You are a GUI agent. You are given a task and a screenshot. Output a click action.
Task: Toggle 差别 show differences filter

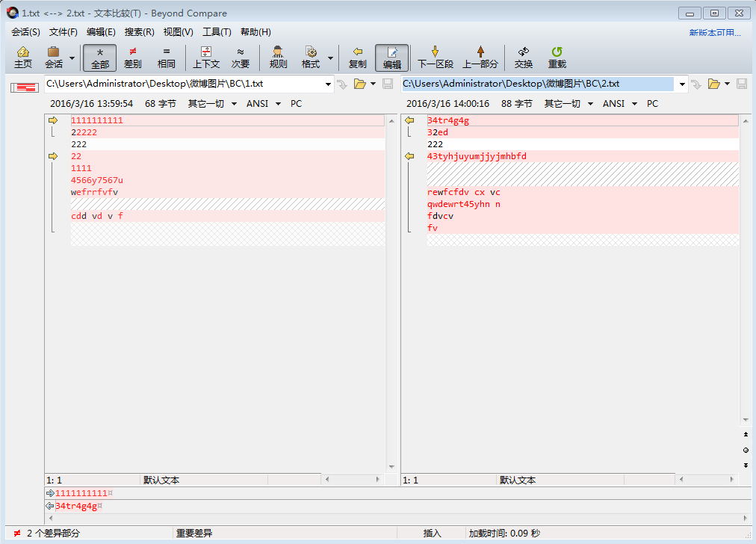tap(132, 58)
